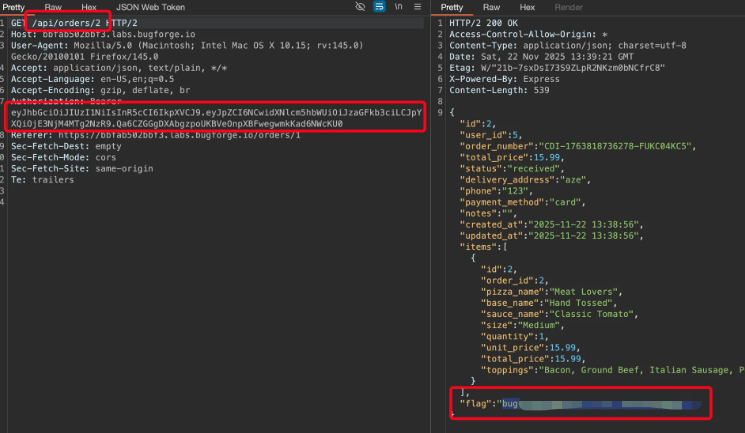Select the request Pretty tab
745x433 pixels.
pyautogui.click(x=15, y=7)
